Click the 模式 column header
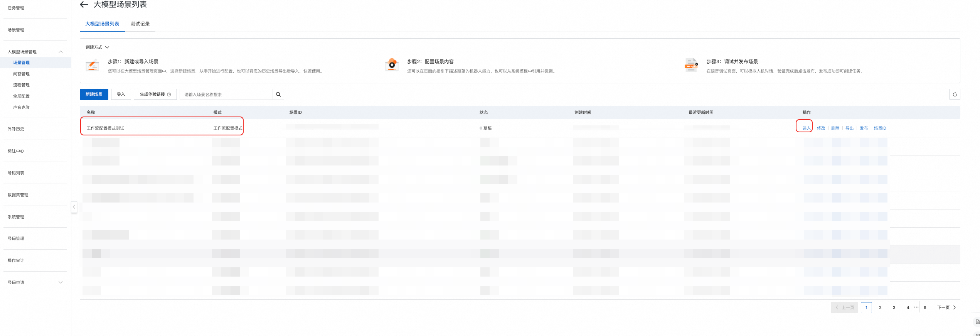Screen dimensions: 980x336 pyautogui.click(x=217, y=112)
